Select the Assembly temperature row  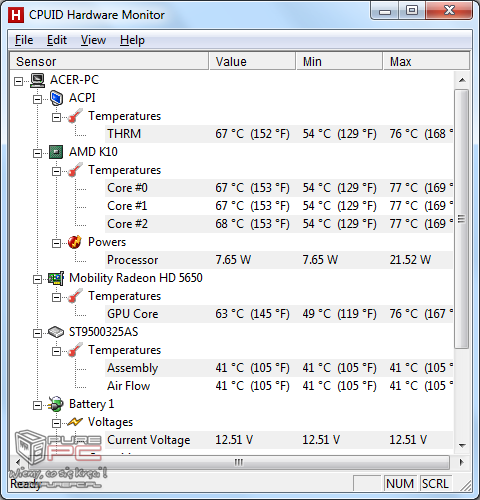pos(279,368)
